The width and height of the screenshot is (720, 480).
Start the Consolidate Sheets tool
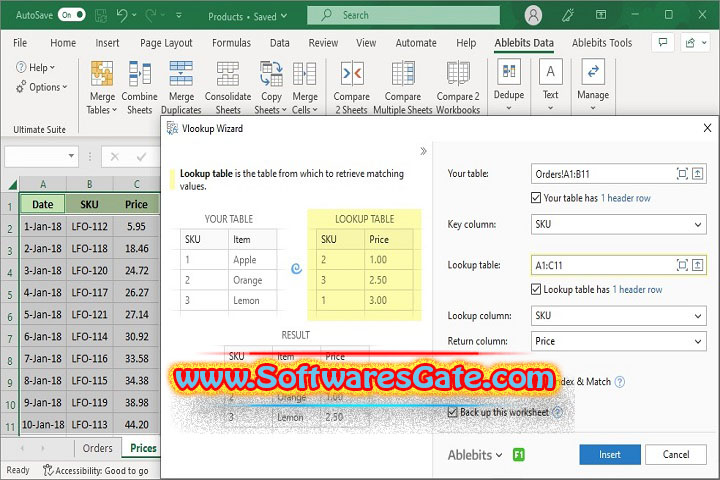[x=228, y=87]
